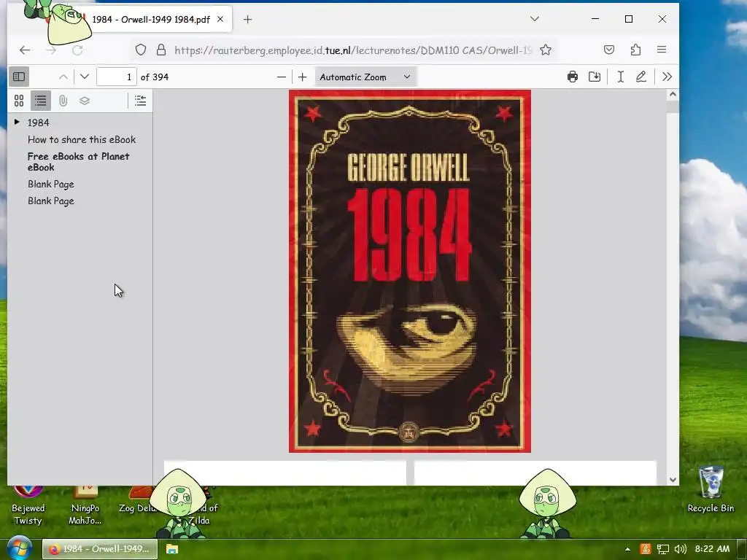Show page thumbnails in sidebar
This screenshot has height=560, width=747.
click(19, 101)
